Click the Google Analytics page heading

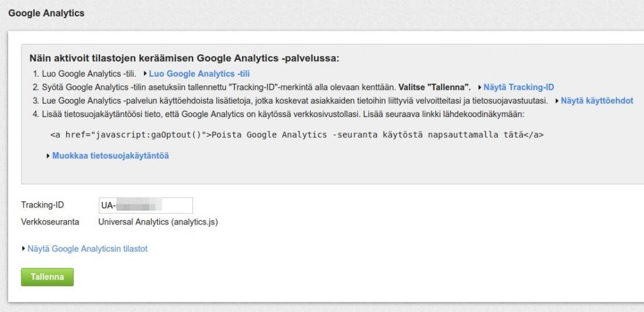coord(47,13)
